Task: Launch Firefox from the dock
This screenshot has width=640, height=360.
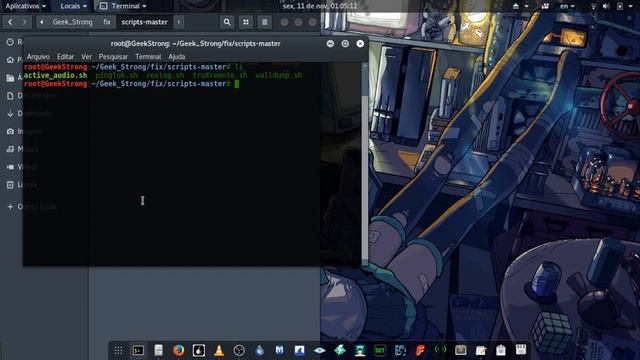Action: click(178, 350)
